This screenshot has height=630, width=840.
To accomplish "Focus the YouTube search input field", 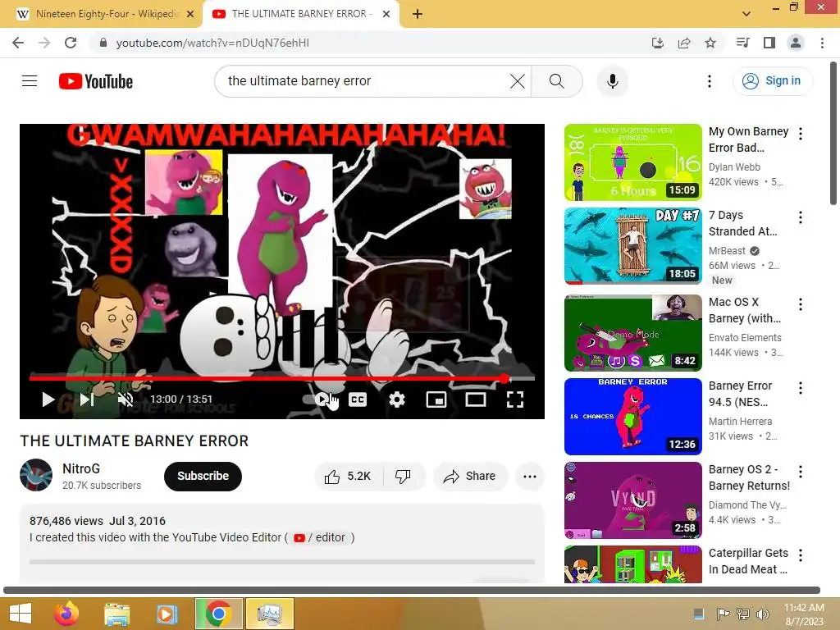I will point(364,81).
